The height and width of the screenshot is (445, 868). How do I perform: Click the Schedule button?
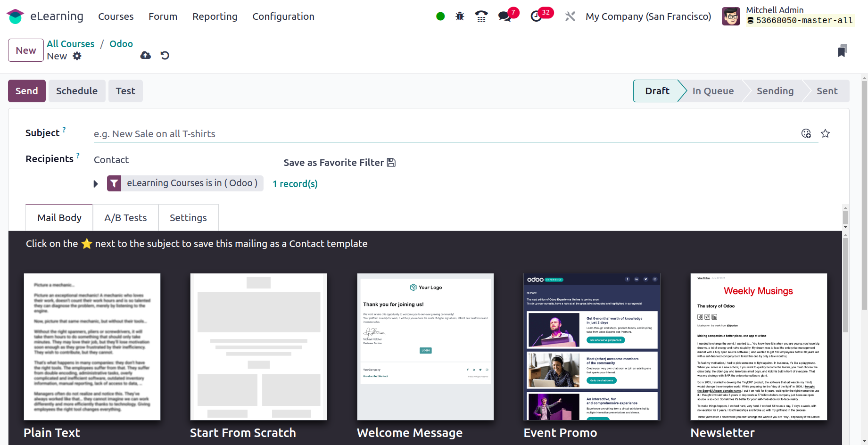[x=77, y=91]
